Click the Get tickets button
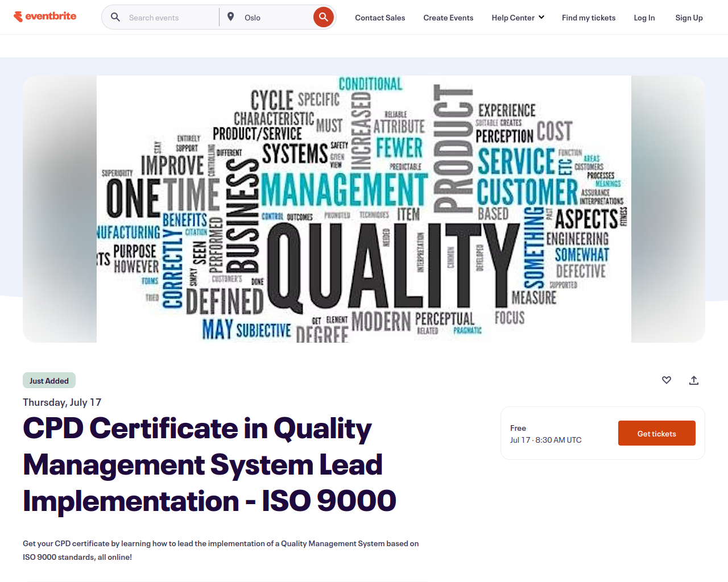Viewport: 728px width, 582px height. (657, 433)
